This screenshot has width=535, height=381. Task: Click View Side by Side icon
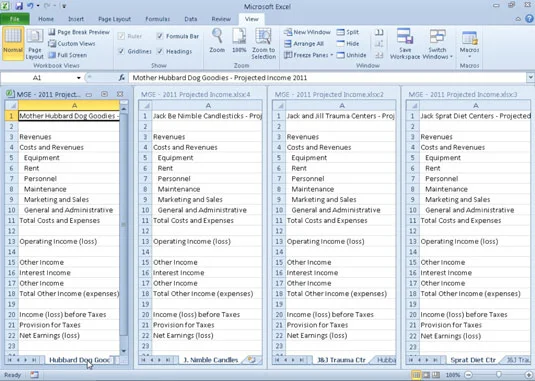(379, 32)
